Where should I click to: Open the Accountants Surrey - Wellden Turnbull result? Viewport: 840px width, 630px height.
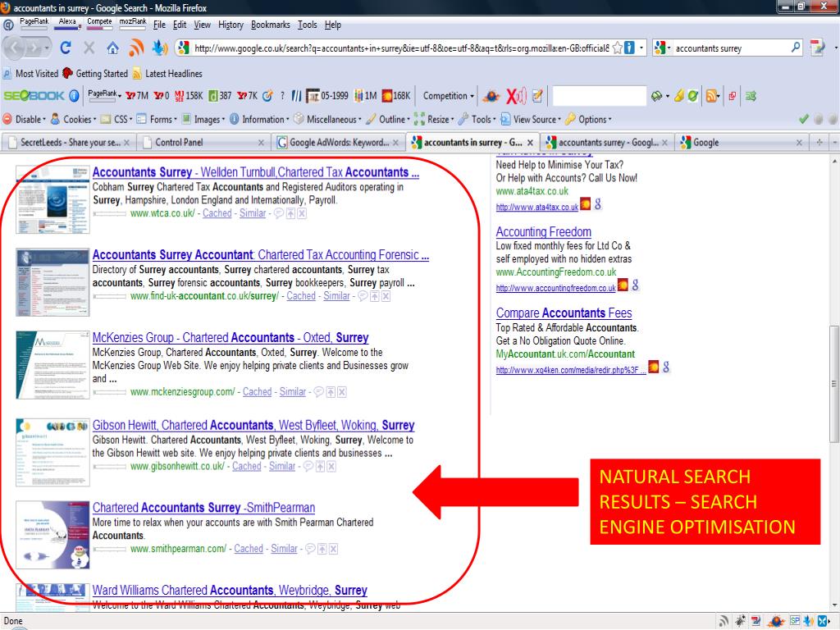[x=256, y=172]
